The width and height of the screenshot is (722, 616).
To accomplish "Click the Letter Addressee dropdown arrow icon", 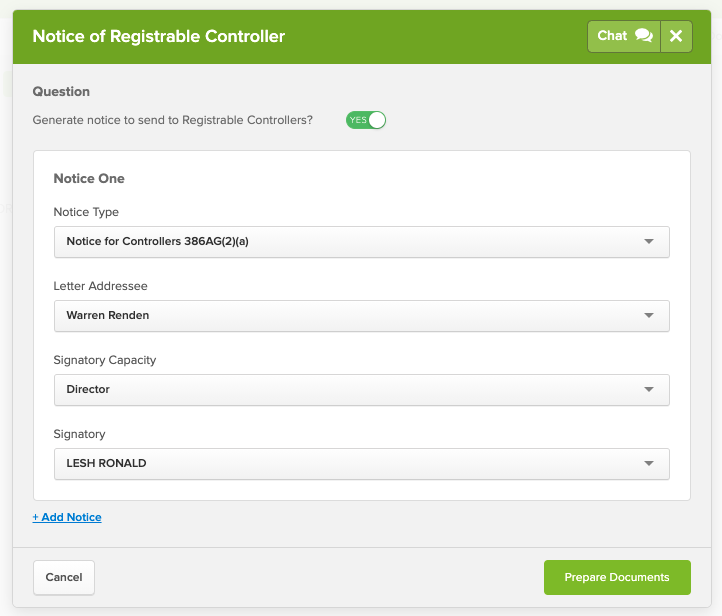I will (648, 316).
